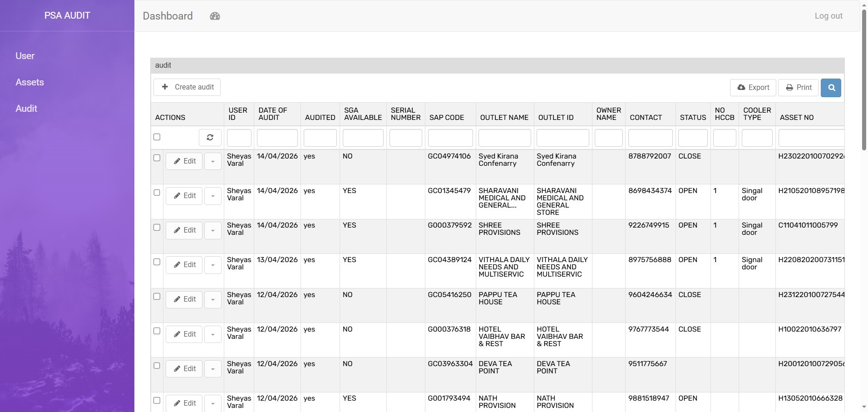This screenshot has width=868, height=412.
Task: Open action dropdown for HOTEL VAIBHAV BAR row
Action: click(x=213, y=334)
